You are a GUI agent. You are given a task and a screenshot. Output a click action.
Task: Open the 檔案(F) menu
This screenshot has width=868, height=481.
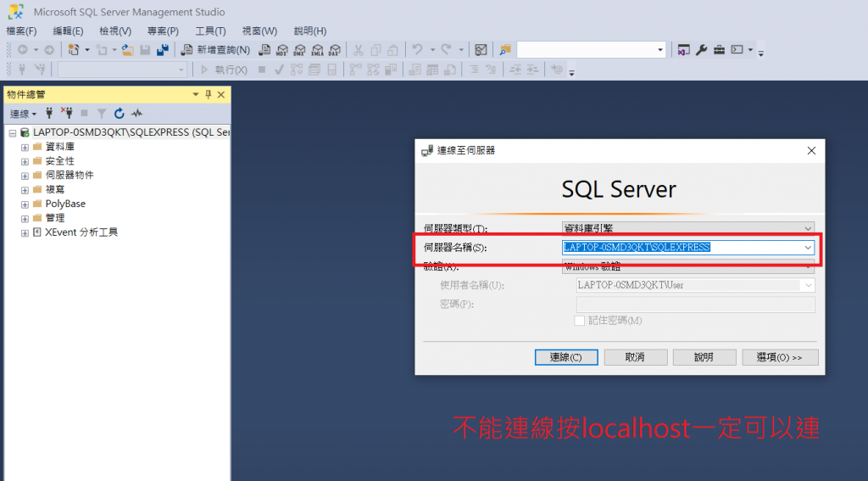[21, 31]
